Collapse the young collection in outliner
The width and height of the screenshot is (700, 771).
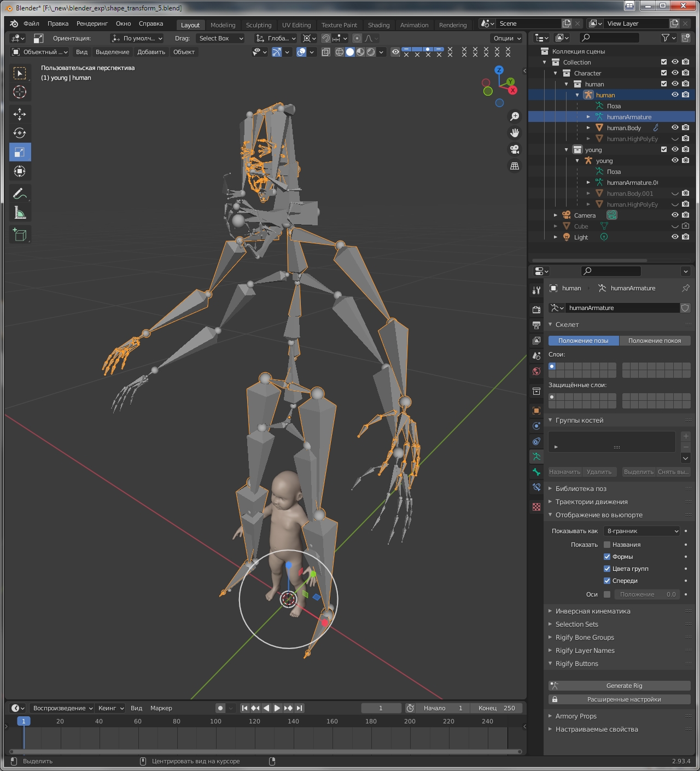[x=567, y=150]
